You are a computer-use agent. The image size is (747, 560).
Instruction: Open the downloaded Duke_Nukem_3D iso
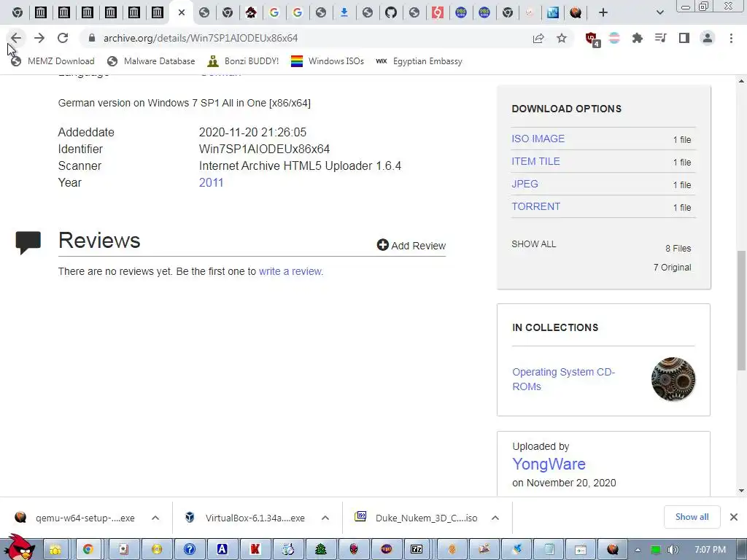417,518
